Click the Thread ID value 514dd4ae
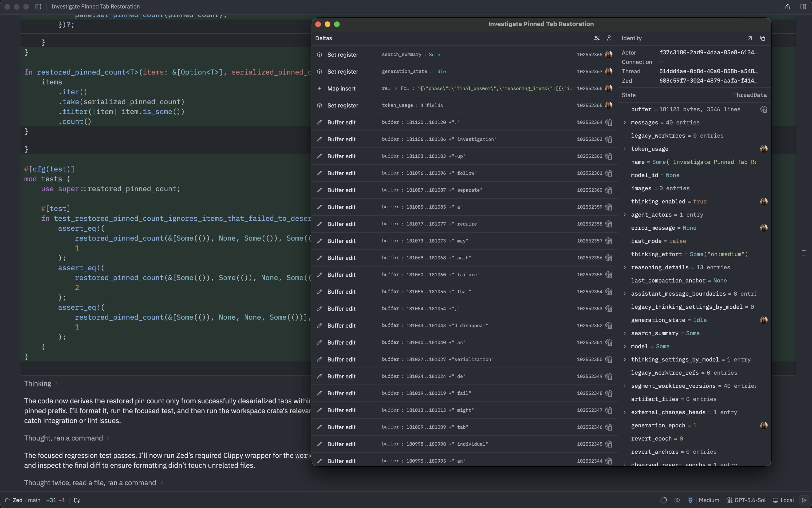812x508 pixels. [708, 71]
